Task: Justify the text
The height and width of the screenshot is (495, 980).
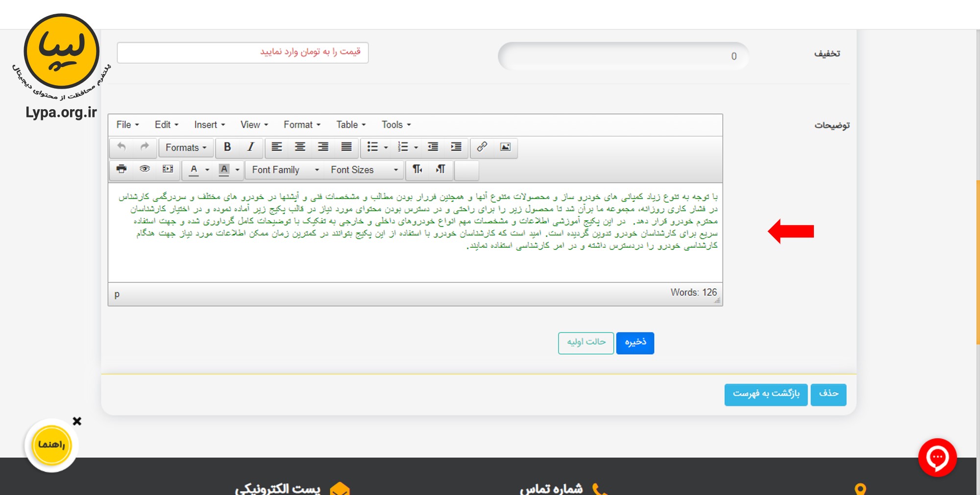Action: (346, 147)
